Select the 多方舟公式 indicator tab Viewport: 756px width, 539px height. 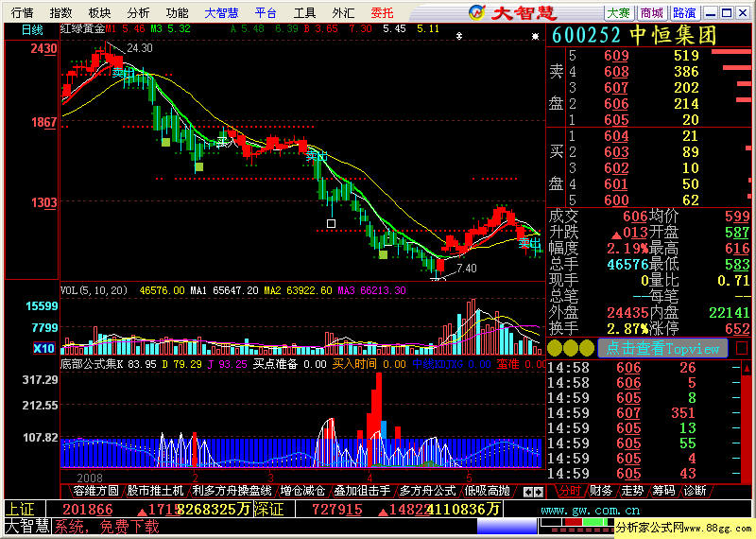428,491
